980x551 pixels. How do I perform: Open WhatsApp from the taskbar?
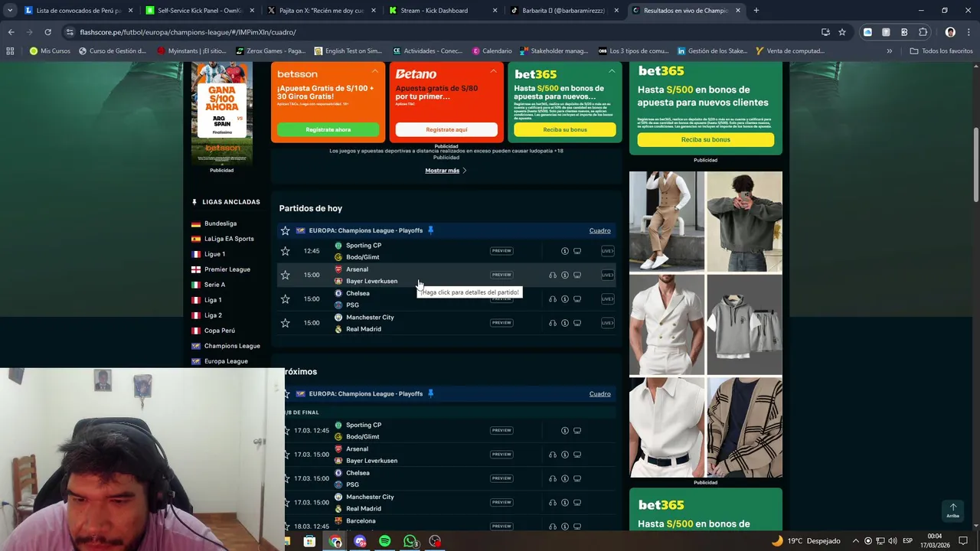pyautogui.click(x=410, y=541)
